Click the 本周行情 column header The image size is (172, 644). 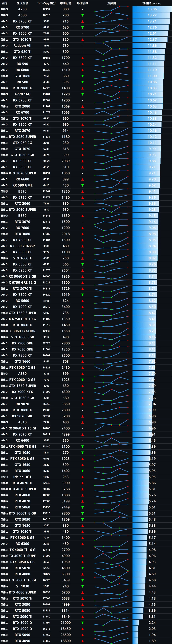coord(65,3)
